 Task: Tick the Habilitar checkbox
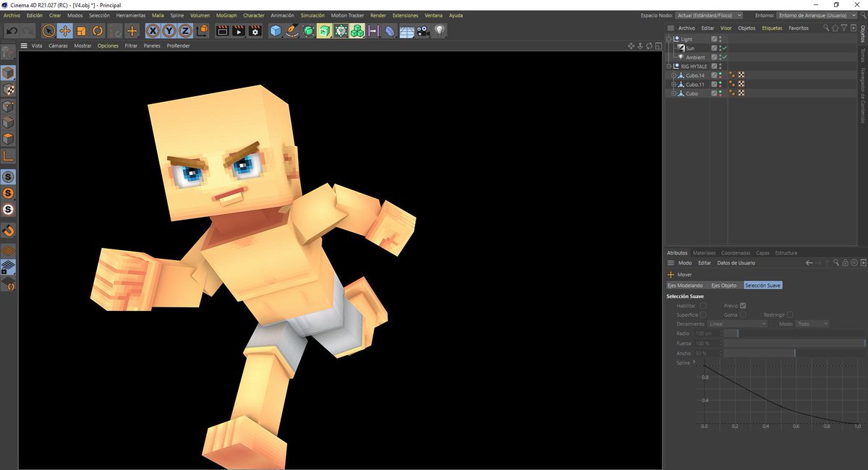click(703, 306)
